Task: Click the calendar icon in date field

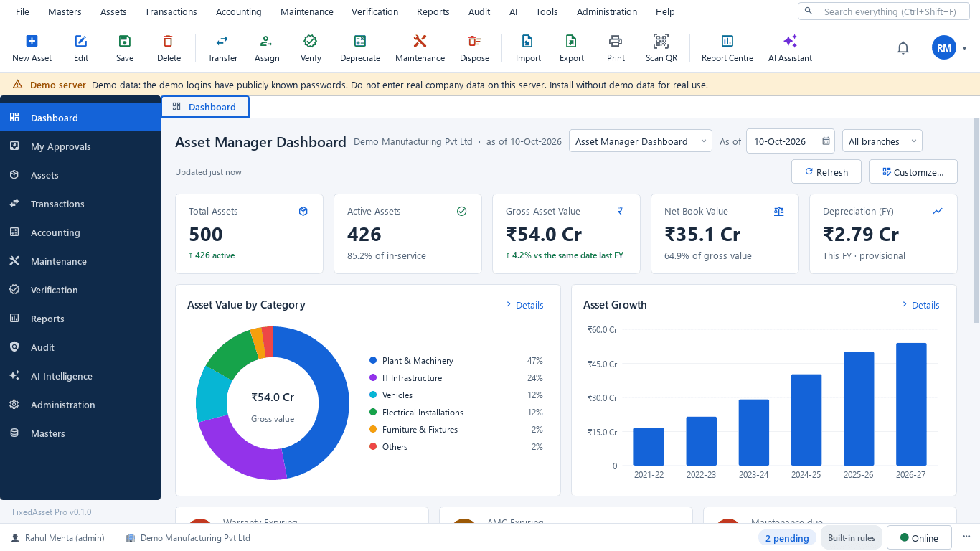Action: click(x=826, y=141)
